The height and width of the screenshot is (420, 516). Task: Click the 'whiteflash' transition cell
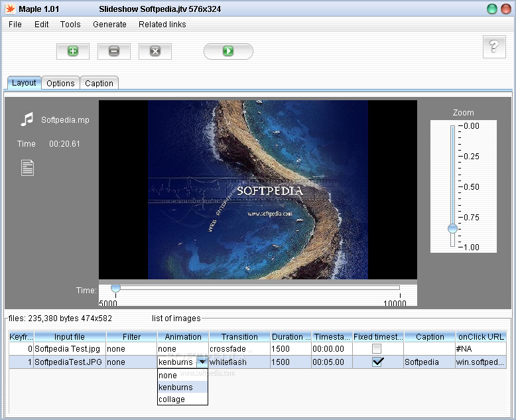point(239,362)
